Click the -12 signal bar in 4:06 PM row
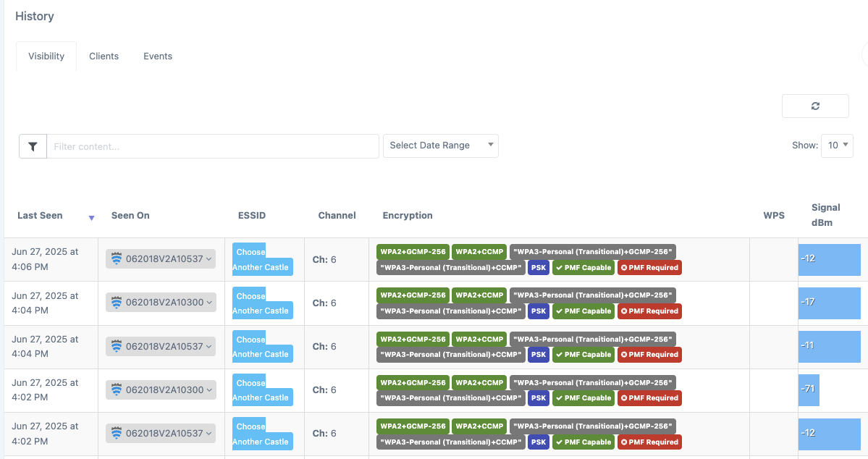Screen dimensions: 868x459 click(829, 259)
